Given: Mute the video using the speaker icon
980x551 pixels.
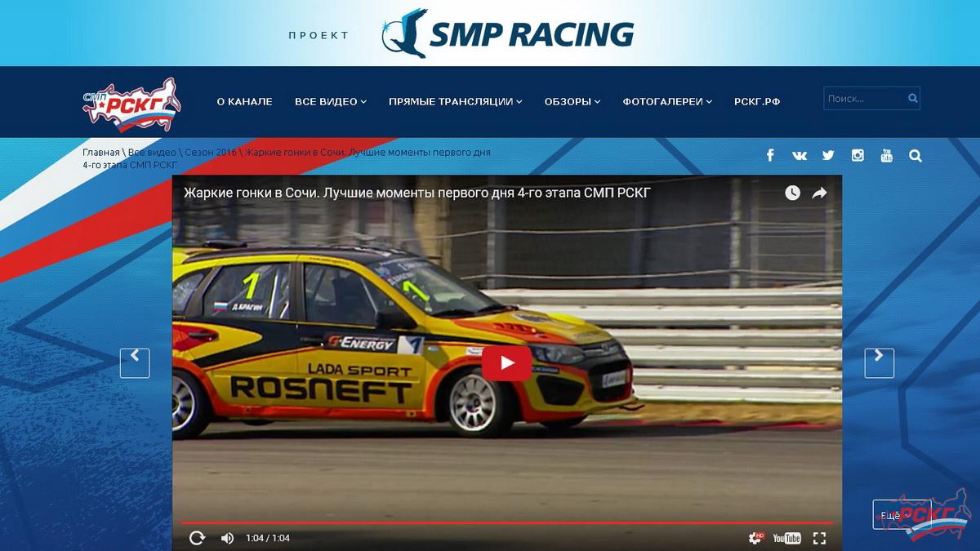Looking at the screenshot, I should pos(227,538).
